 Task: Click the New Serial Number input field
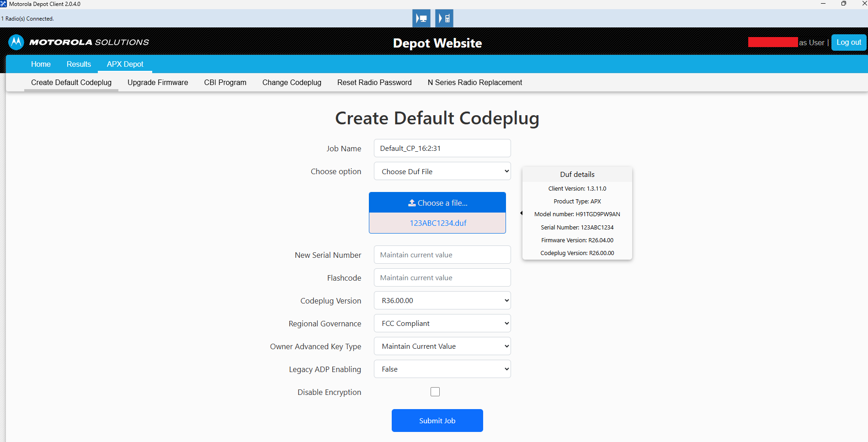(x=442, y=255)
